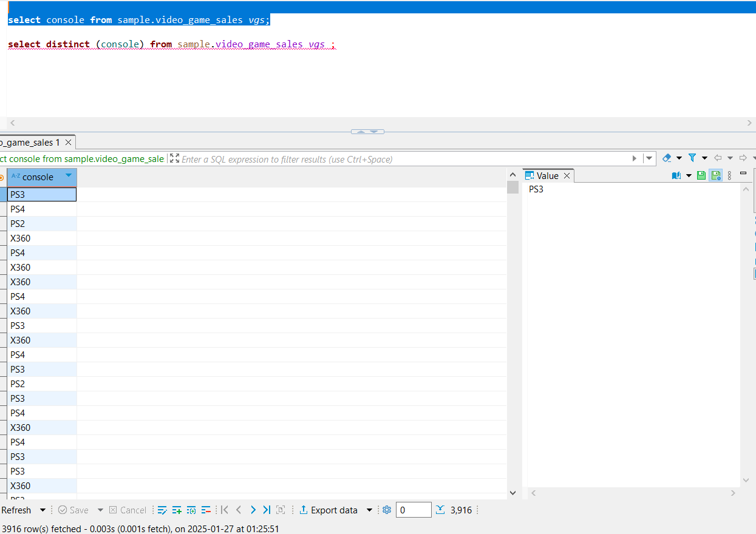Click the grid scrollbar down arrow
This screenshot has height=534, width=756.
[x=513, y=493]
